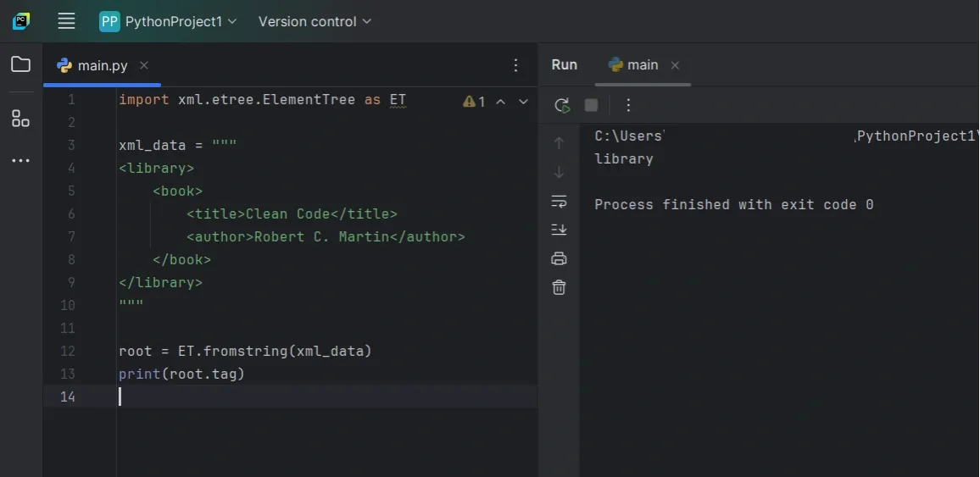Open Run toolbar more actions menu
Screen dimensions: 980x477
point(628,106)
